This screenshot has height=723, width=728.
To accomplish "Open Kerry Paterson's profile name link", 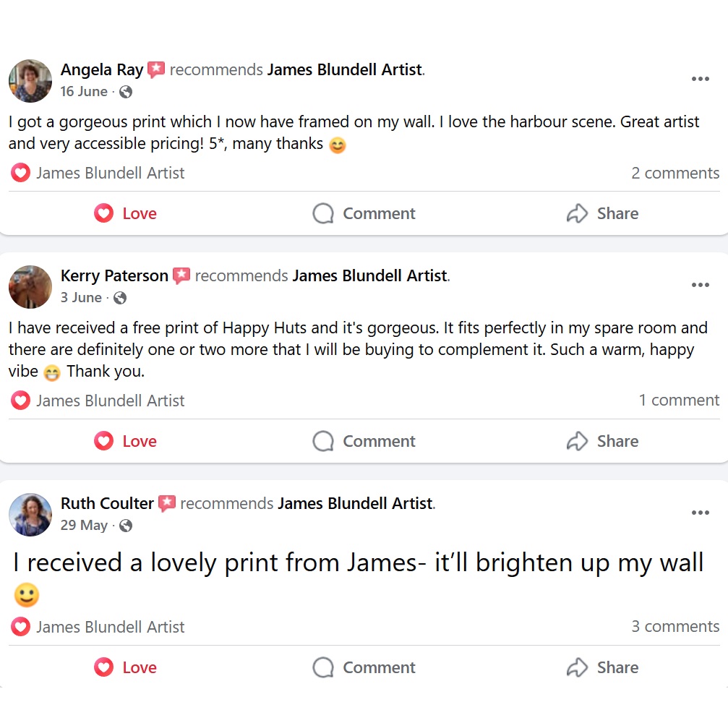I will coord(114,275).
